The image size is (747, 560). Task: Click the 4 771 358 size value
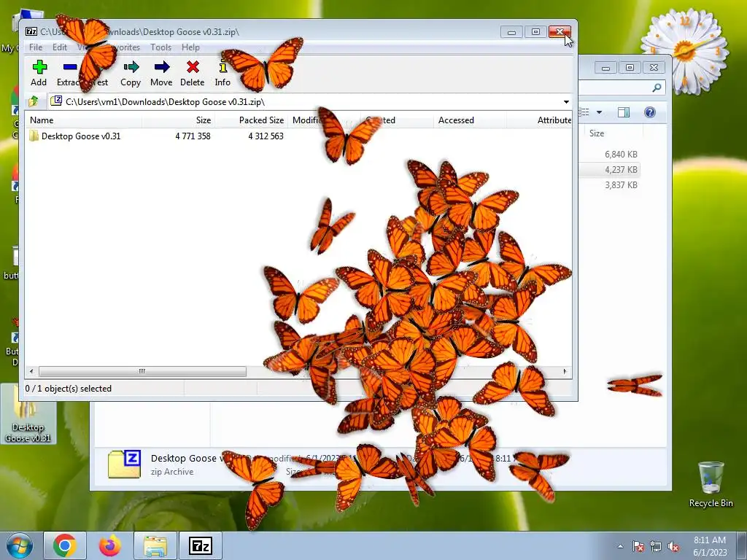(x=193, y=136)
